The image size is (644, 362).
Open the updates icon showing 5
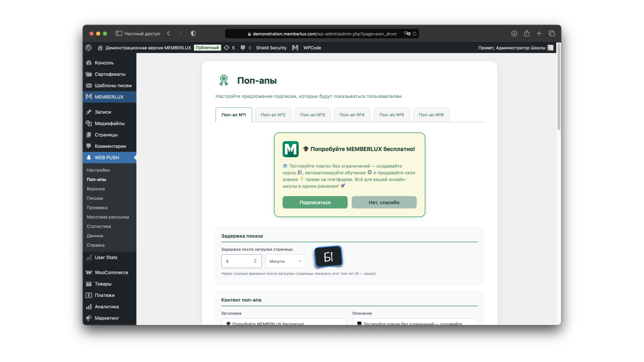tap(227, 48)
